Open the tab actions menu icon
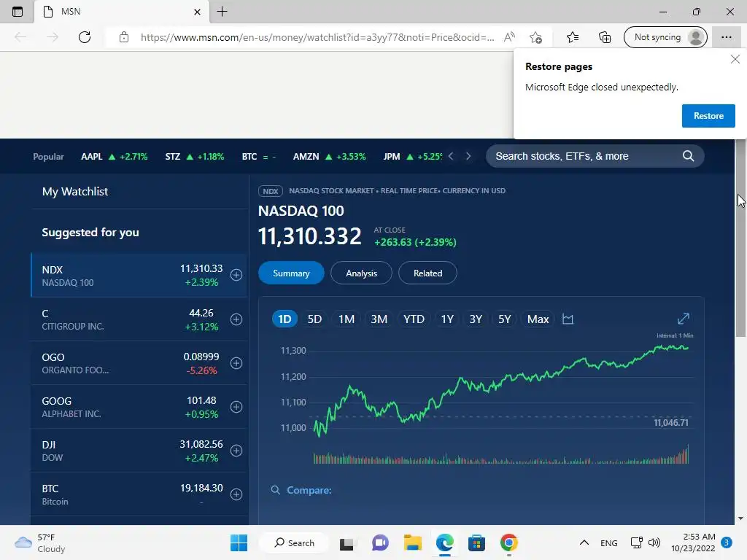The height and width of the screenshot is (560, 747). point(18,12)
